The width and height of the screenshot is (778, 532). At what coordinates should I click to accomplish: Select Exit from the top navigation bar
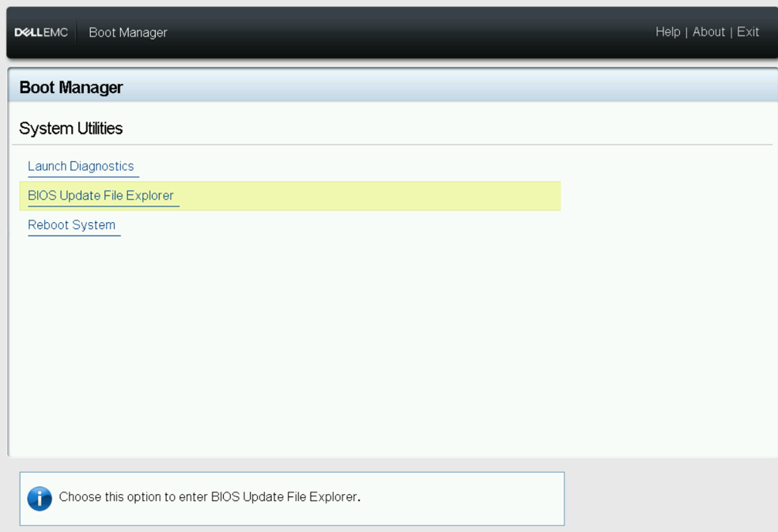747,32
